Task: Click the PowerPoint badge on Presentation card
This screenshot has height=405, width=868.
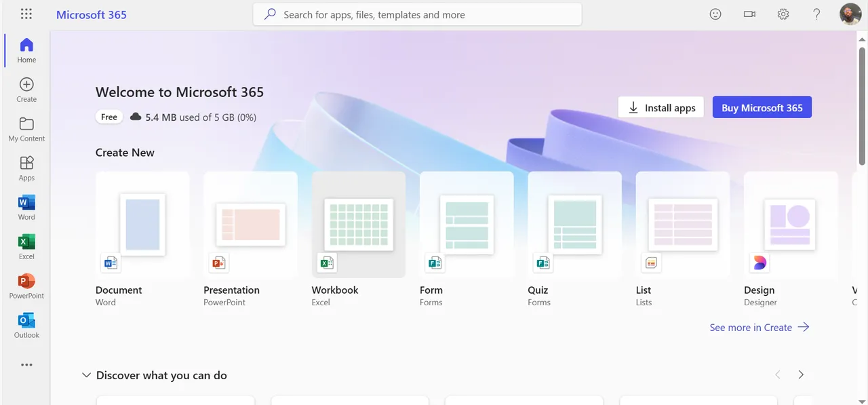Action: click(x=218, y=263)
